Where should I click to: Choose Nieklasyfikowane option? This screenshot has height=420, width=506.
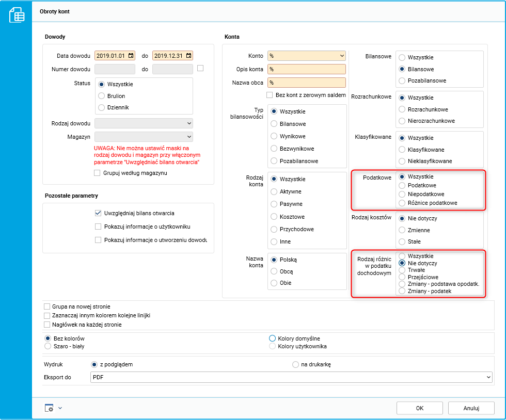coord(402,161)
